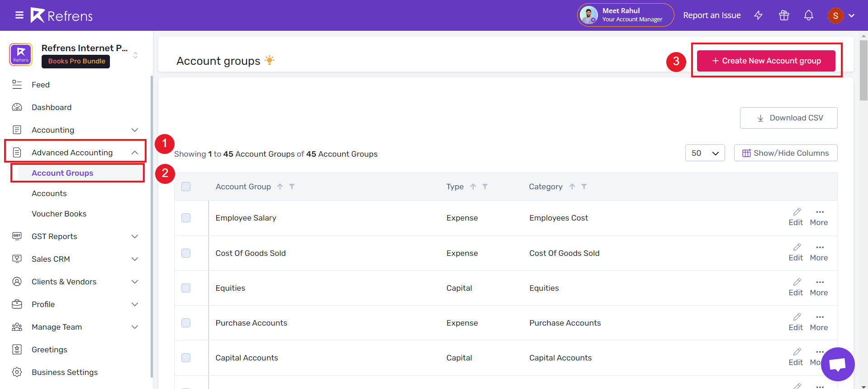
Task: Click the Employees Cost category cell
Action: pos(559,218)
